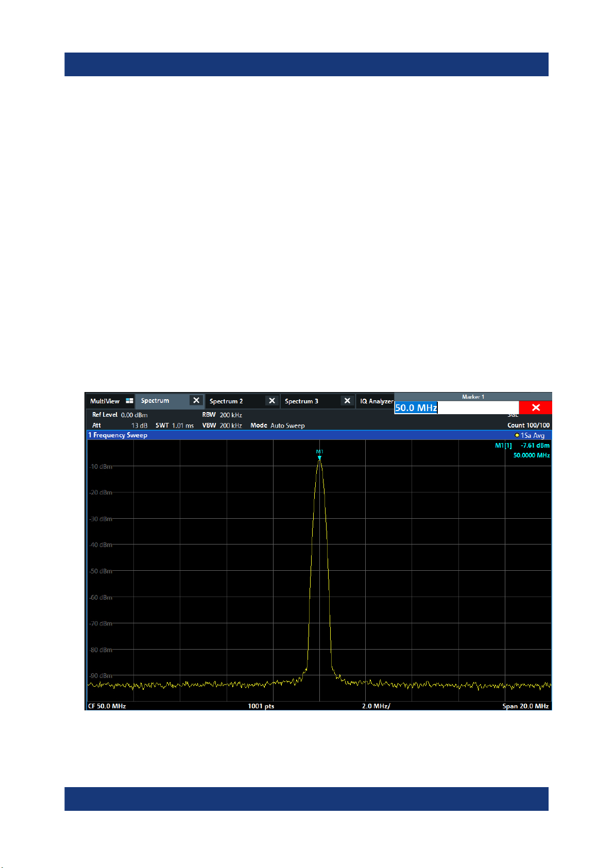The width and height of the screenshot is (614, 868).
Task: Click the Att 13 dB setting
Action: (x=120, y=426)
